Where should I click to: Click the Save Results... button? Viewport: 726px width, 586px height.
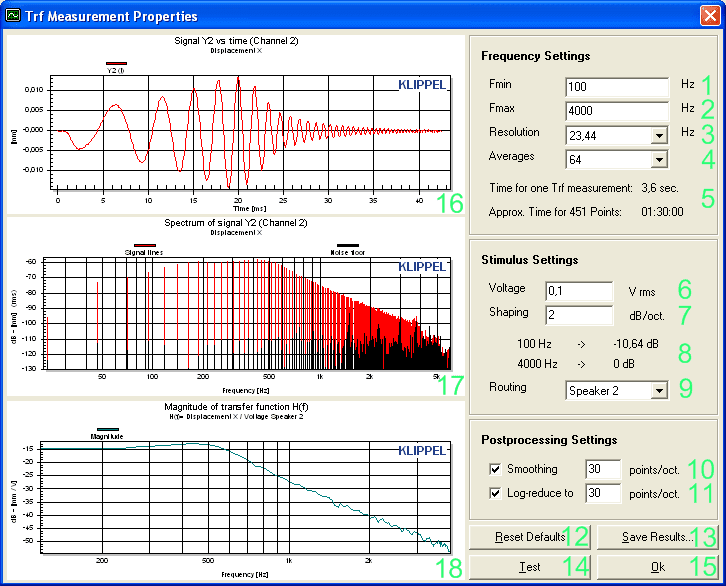(657, 537)
